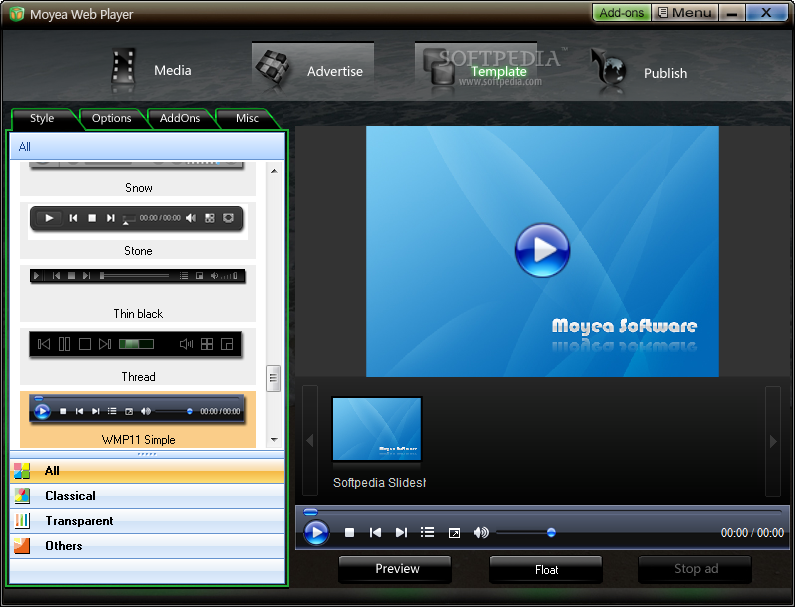Screen dimensions: 795x607
Task: Click the Transparent category bars icon
Action: pyautogui.click(x=22, y=521)
